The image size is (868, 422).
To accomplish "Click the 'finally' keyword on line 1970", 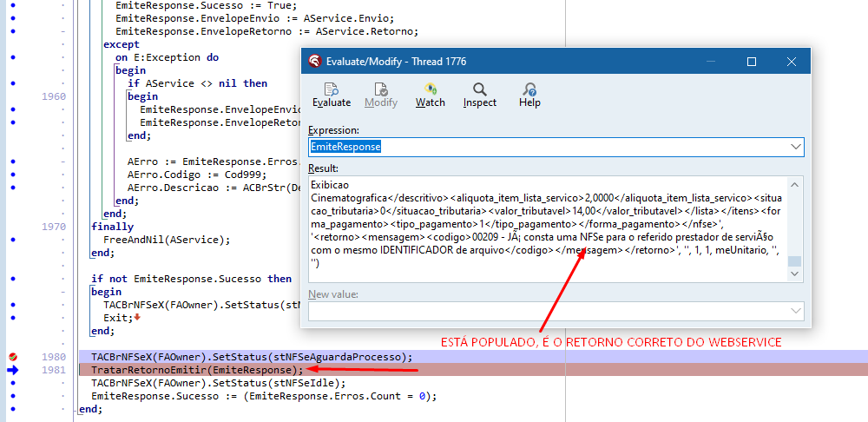I will point(112,227).
